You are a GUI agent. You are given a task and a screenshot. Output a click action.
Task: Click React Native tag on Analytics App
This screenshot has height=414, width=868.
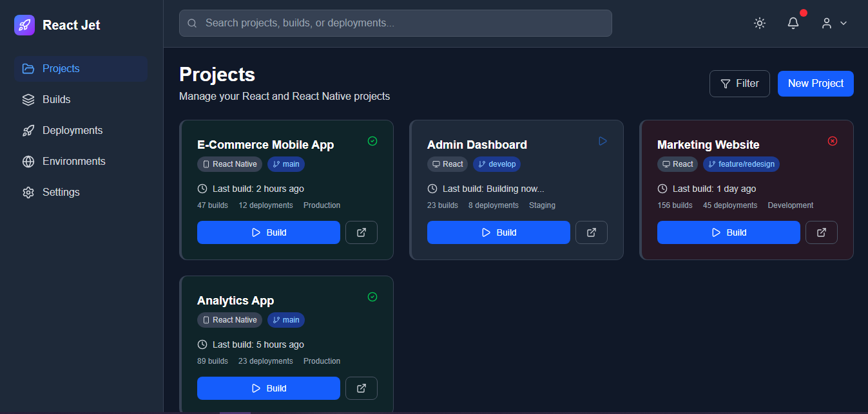pos(230,320)
